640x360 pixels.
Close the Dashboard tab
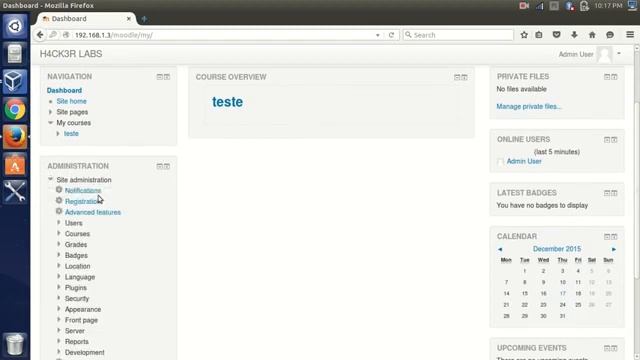click(x=129, y=19)
